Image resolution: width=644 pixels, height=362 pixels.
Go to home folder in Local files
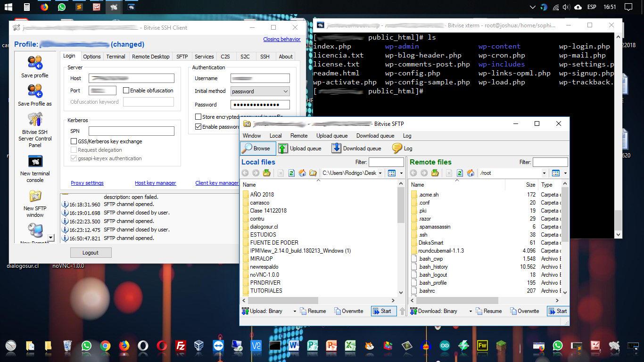tap(302, 173)
